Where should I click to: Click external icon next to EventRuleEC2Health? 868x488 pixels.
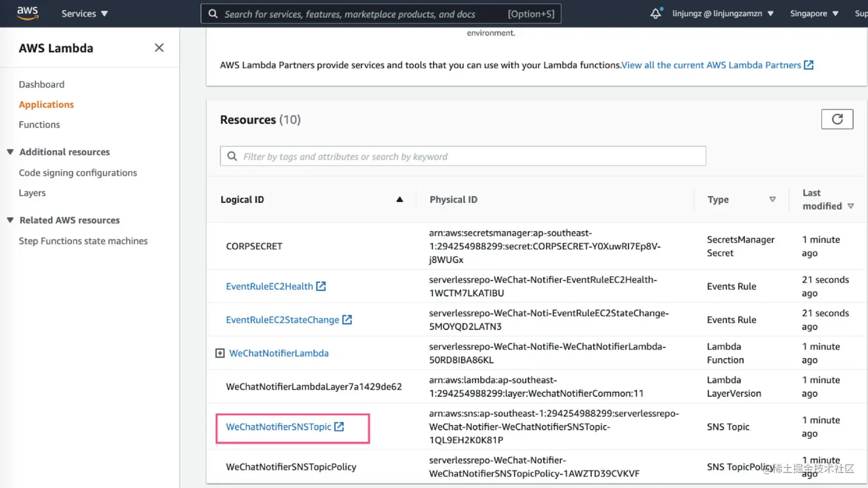coord(321,286)
